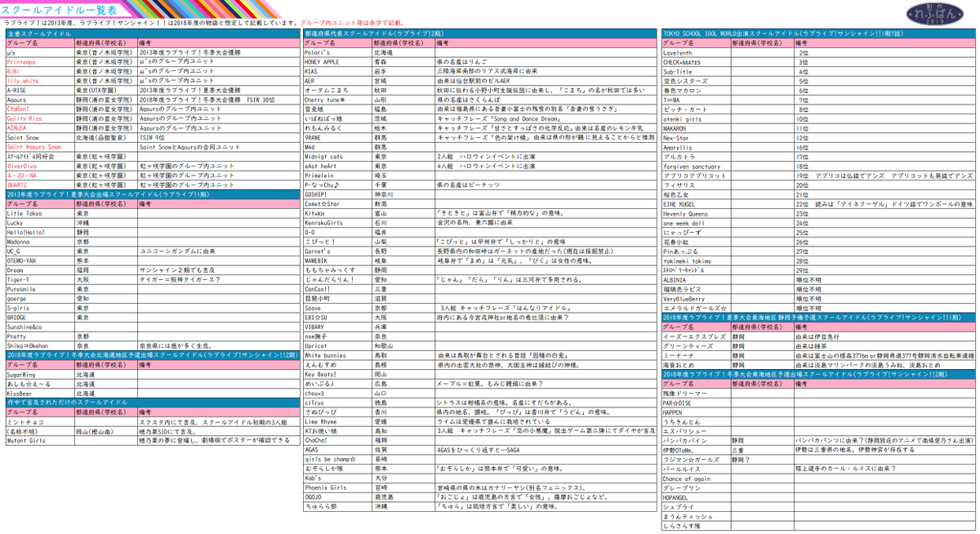This screenshot has height=534, width=980.
Task: Select the Puresmile group cell
Action: point(40,288)
